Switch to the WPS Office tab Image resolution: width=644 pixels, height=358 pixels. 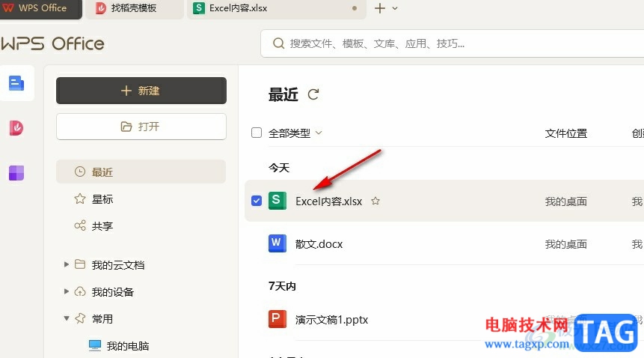pyautogui.click(x=40, y=9)
